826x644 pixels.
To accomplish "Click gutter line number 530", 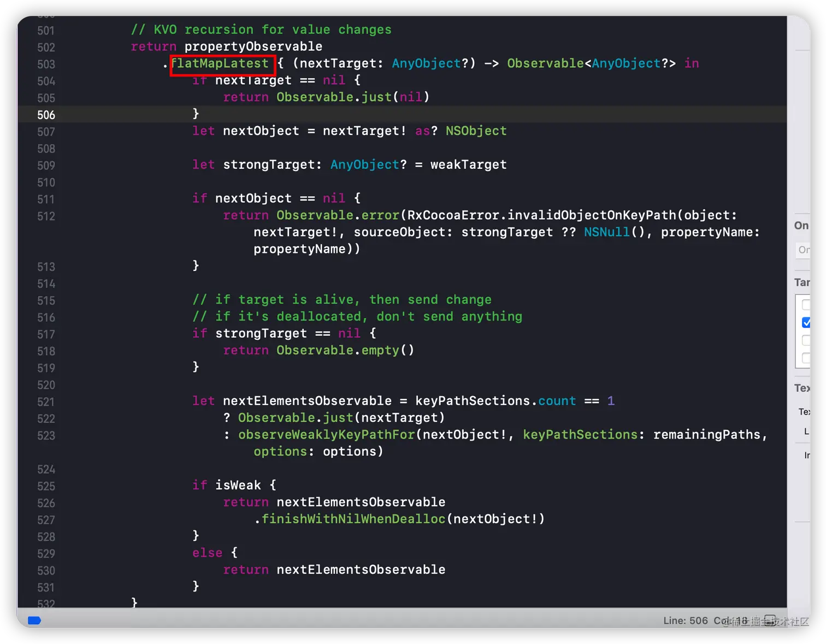I will tap(46, 570).
